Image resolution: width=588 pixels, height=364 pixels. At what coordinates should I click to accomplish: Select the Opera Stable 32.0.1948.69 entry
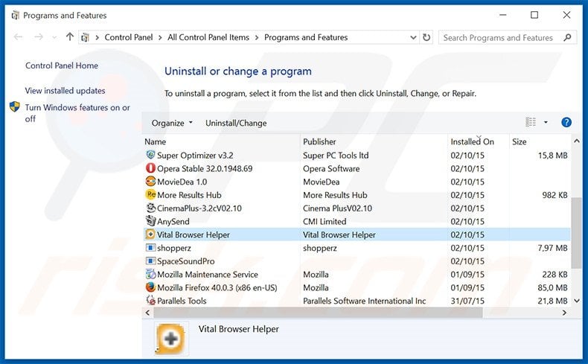(357, 168)
